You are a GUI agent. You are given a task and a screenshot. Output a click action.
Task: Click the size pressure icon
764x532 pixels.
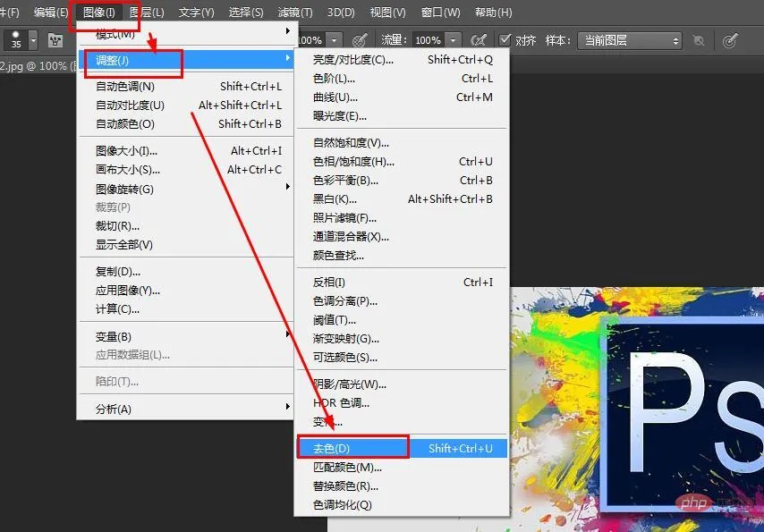tap(731, 40)
